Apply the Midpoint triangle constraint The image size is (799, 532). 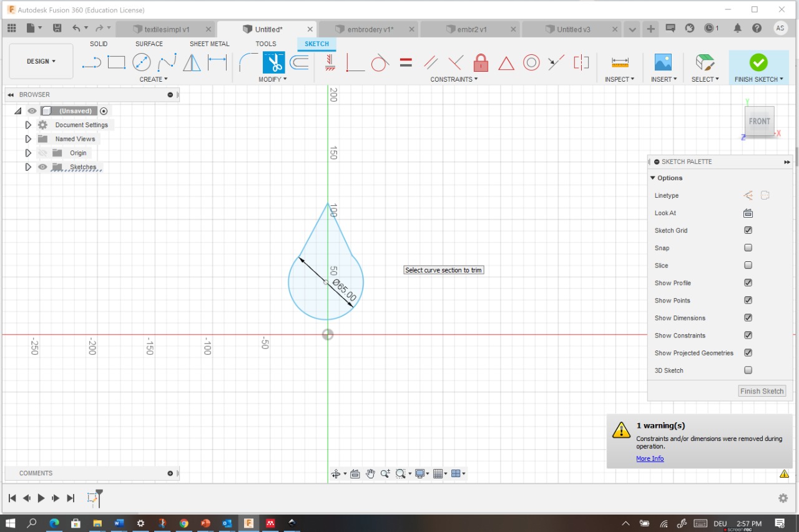tap(506, 63)
